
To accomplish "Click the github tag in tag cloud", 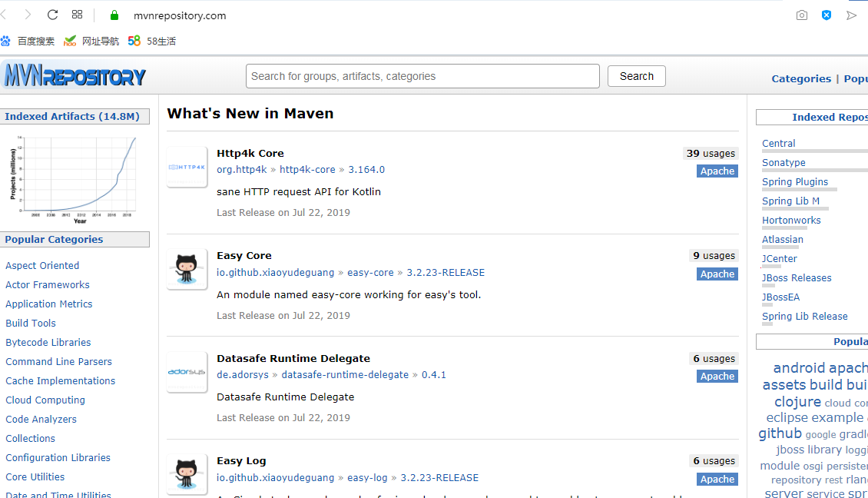I will click(x=780, y=433).
